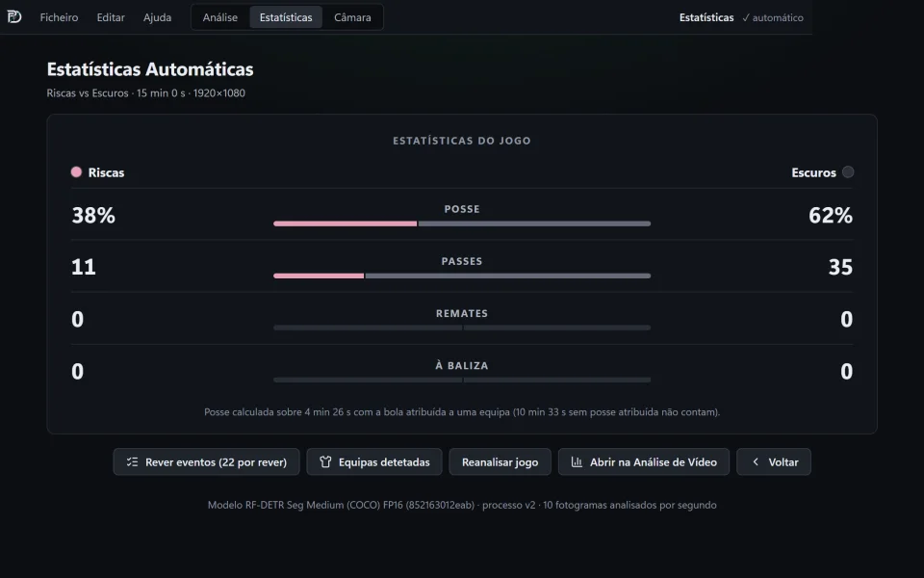Click the Posse calculada note text
The image size is (924, 578).
point(462,412)
